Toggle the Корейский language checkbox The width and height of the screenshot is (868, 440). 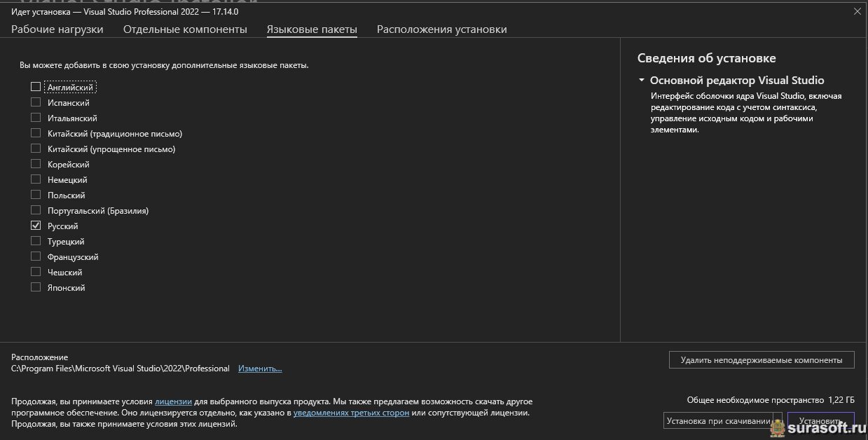[36, 164]
